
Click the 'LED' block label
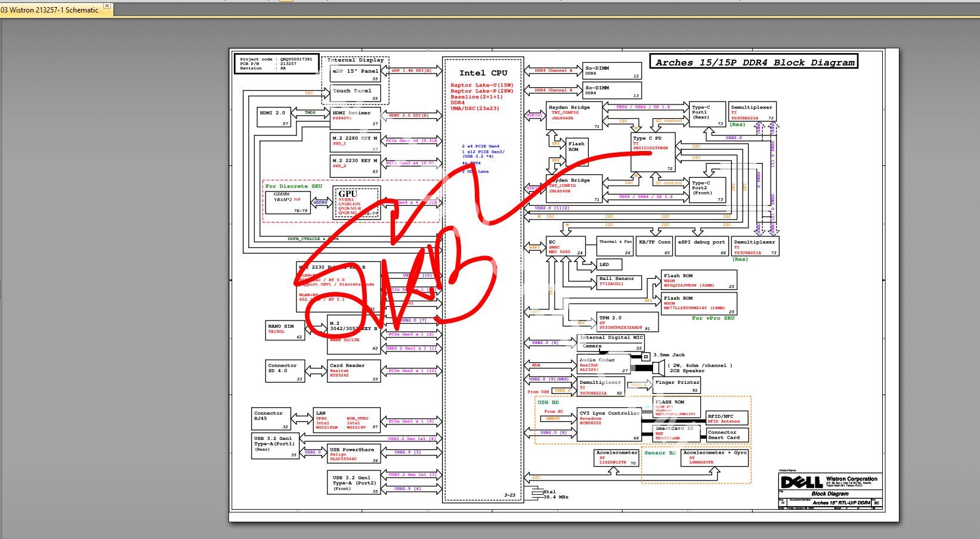(x=604, y=264)
